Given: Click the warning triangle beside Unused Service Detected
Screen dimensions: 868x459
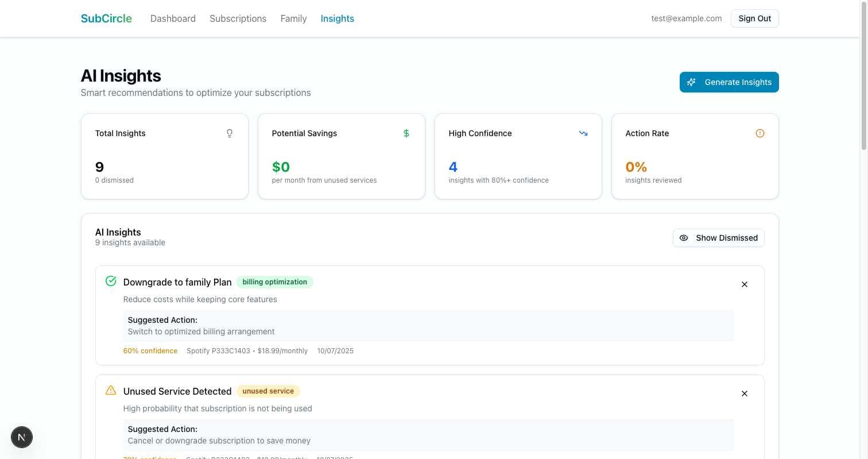Looking at the screenshot, I should [x=111, y=390].
